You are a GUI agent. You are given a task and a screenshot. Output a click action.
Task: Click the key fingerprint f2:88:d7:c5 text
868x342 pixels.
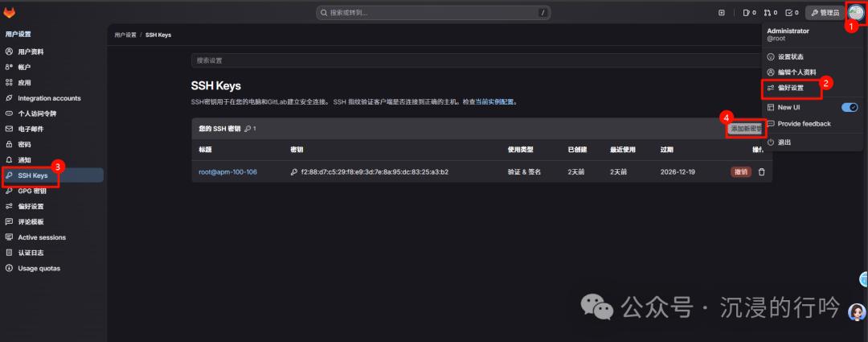coord(375,172)
